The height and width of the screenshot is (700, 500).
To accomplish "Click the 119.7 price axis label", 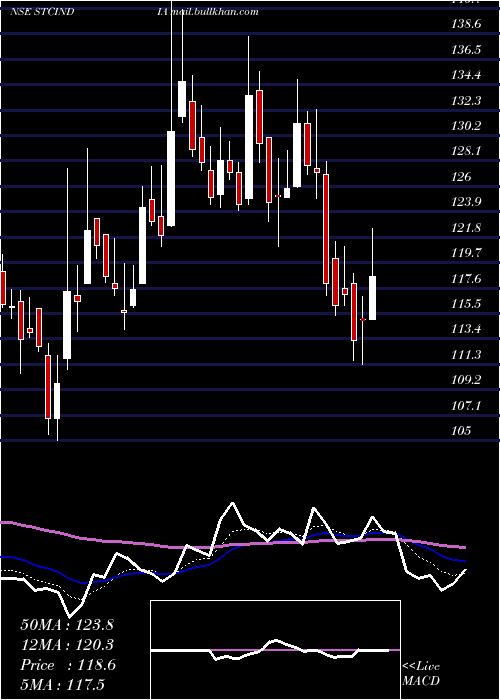I will click(467, 253).
